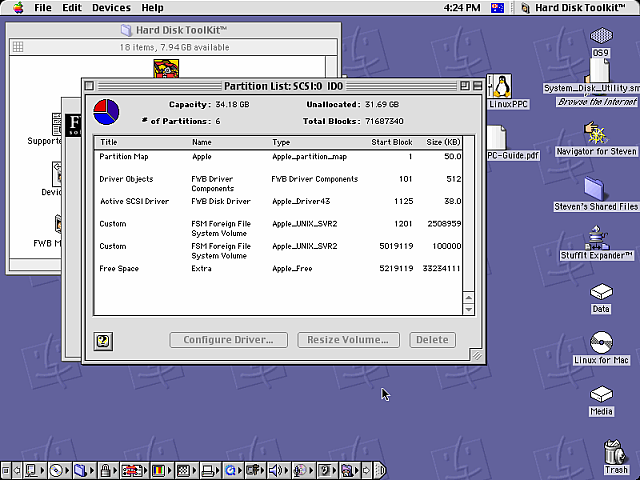Open the monitor color depth Control Strip module
Viewport: 640px width, 480px height.
click(162, 471)
